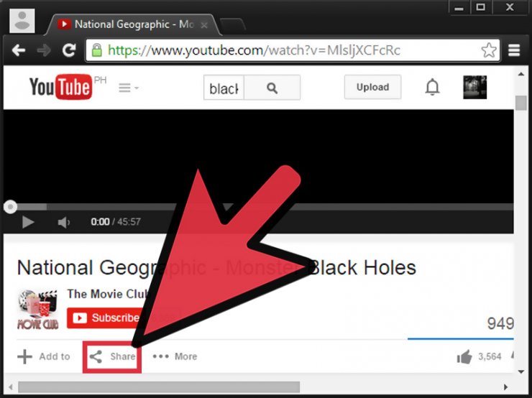This screenshot has width=532, height=398.
Task: Click the 0:00 / 45:57 time display
Action: (x=116, y=222)
